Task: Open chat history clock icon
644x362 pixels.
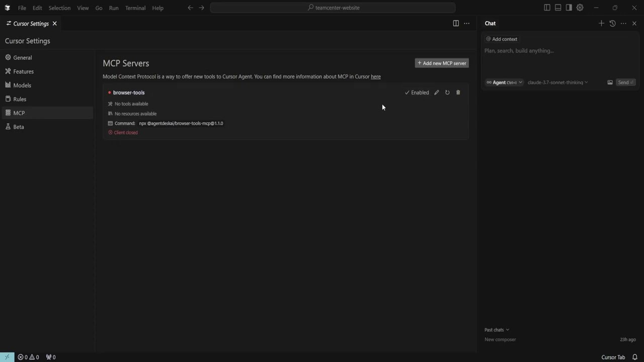Action: coord(612,24)
